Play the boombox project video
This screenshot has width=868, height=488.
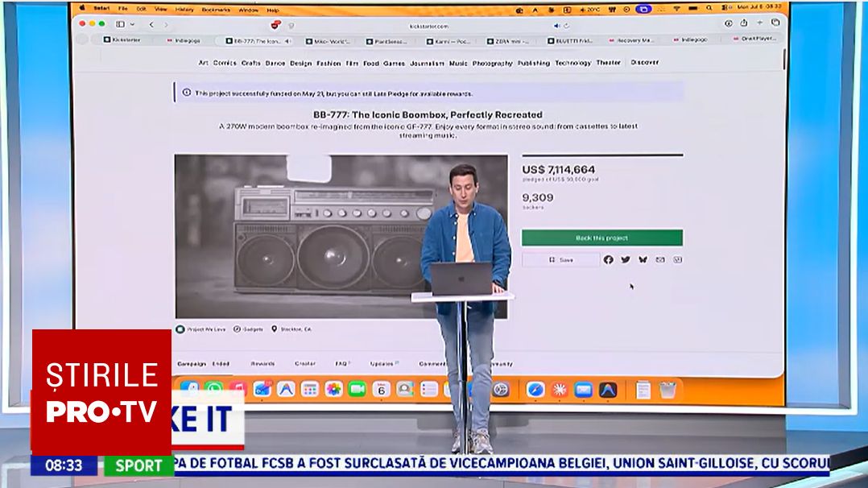341,237
